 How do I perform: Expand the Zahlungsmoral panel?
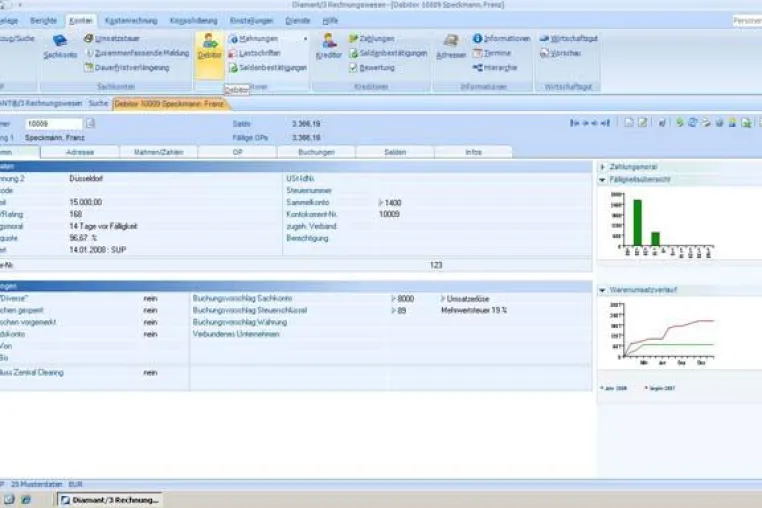[x=603, y=167]
